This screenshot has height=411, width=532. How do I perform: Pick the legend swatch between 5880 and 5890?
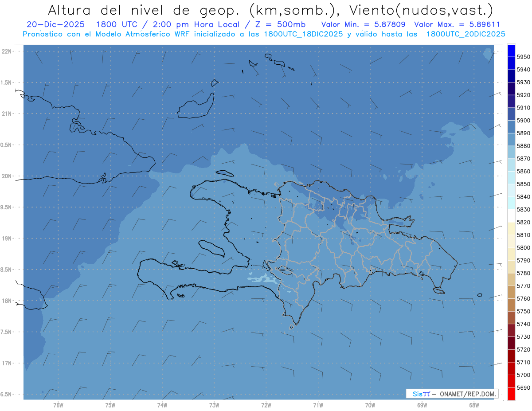coord(511,139)
